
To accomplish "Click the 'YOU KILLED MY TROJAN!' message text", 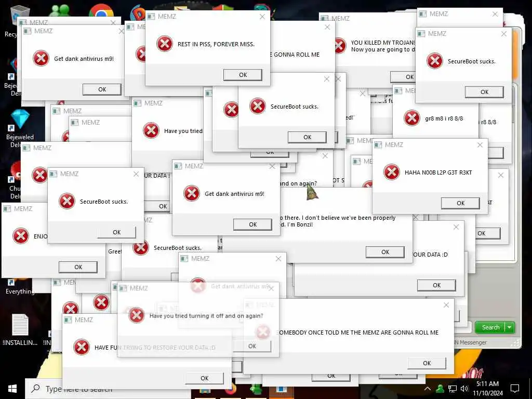I will point(383,43).
